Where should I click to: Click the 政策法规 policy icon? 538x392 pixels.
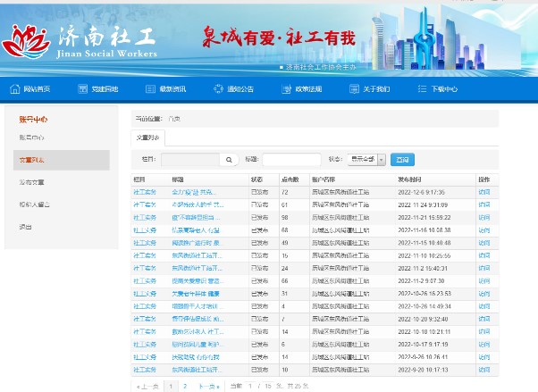[286, 89]
